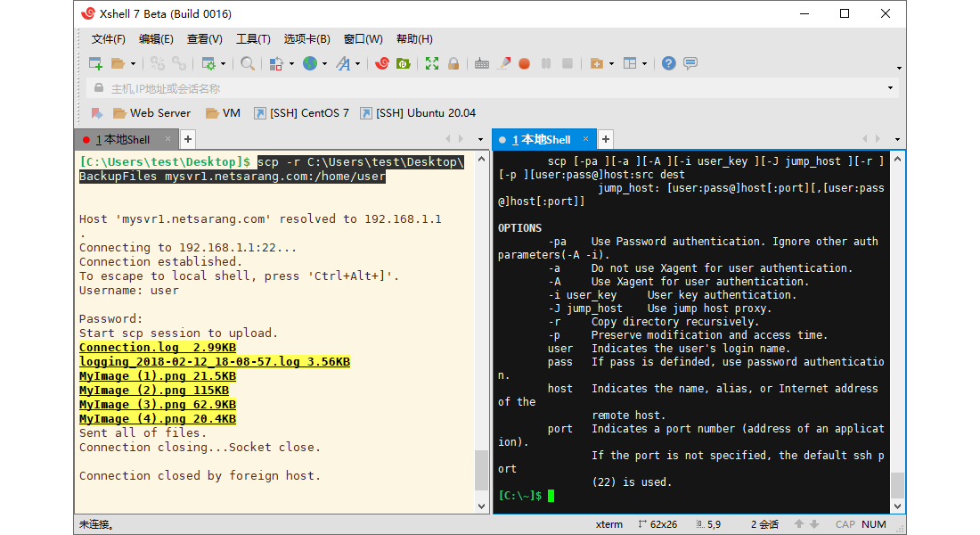Add a new tab in right pane
The image size is (980, 535).
(606, 139)
